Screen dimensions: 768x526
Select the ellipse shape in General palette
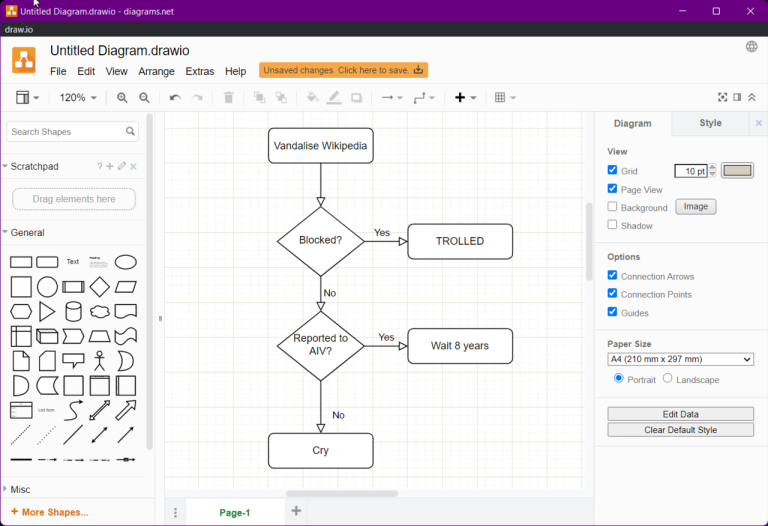point(125,262)
